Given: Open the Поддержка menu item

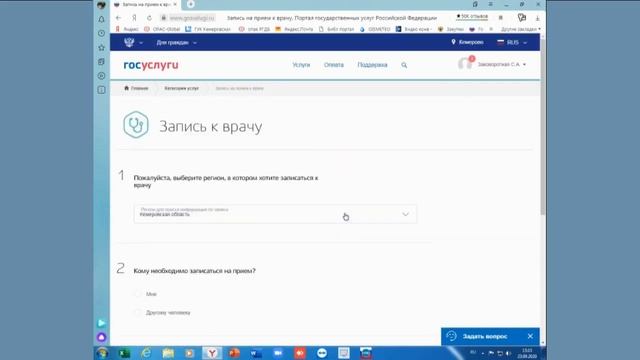Looking at the screenshot, I should click(372, 65).
